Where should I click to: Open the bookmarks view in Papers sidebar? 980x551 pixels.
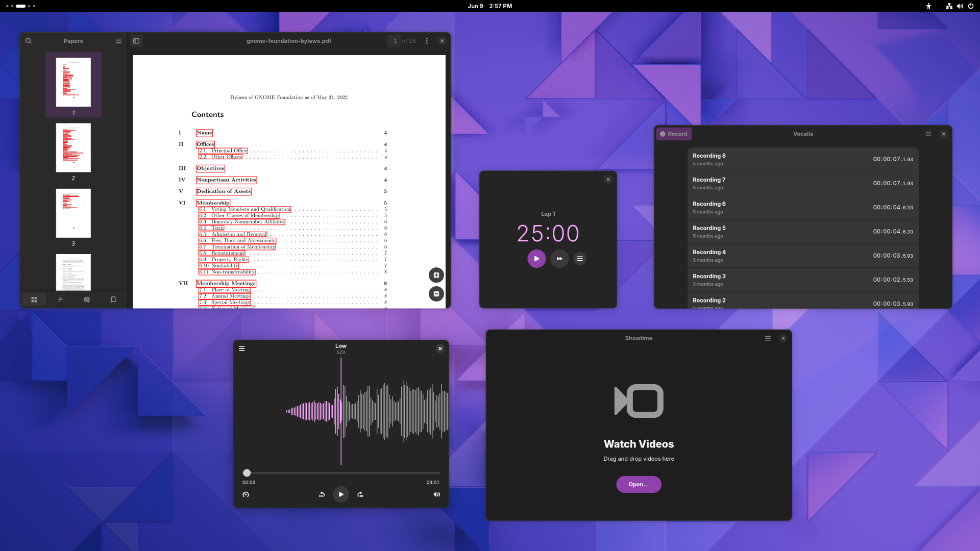[x=113, y=299]
